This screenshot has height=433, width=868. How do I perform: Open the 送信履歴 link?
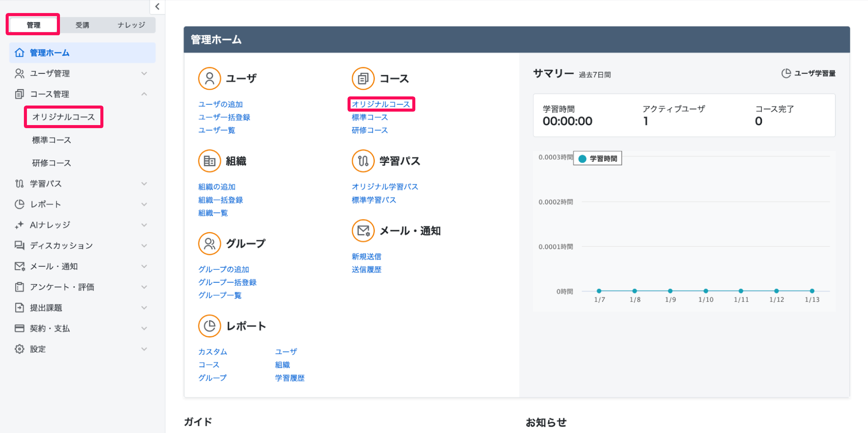pos(367,270)
